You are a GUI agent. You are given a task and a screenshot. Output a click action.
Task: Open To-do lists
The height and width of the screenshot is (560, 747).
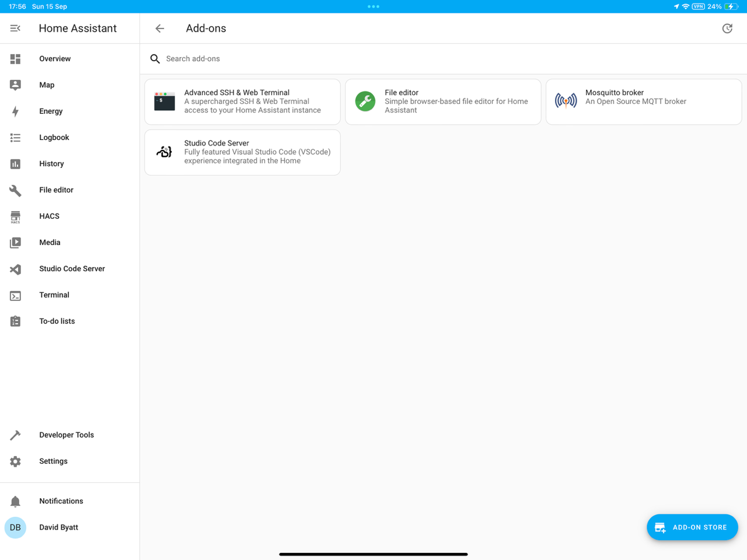[x=70, y=321]
